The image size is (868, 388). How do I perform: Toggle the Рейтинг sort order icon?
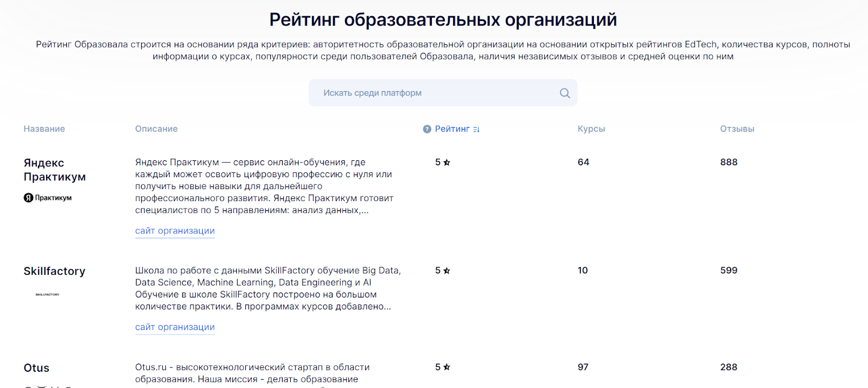click(x=476, y=130)
